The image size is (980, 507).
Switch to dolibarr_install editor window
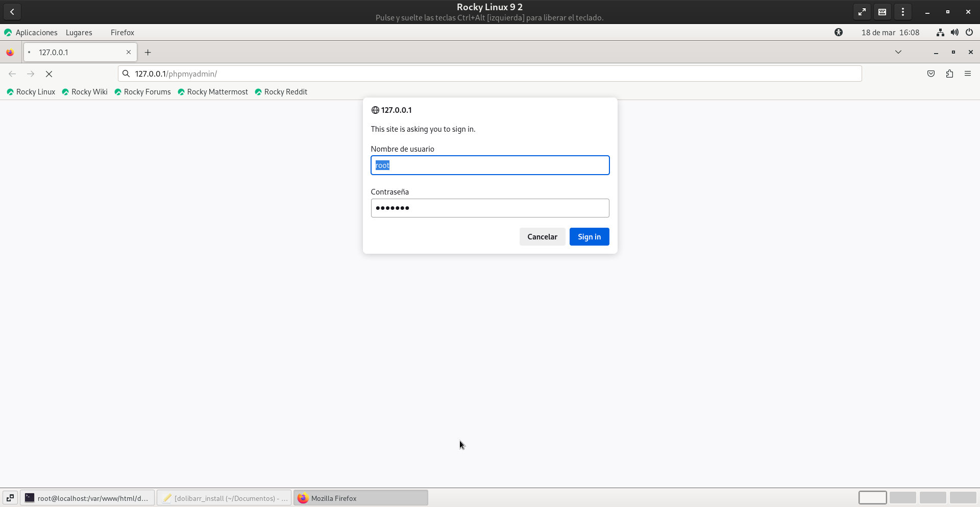(224, 498)
